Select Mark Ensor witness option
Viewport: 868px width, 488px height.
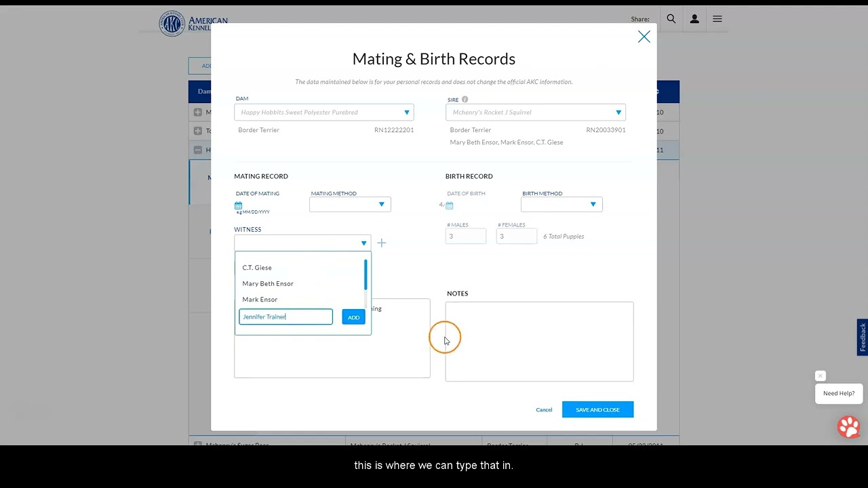coord(260,300)
